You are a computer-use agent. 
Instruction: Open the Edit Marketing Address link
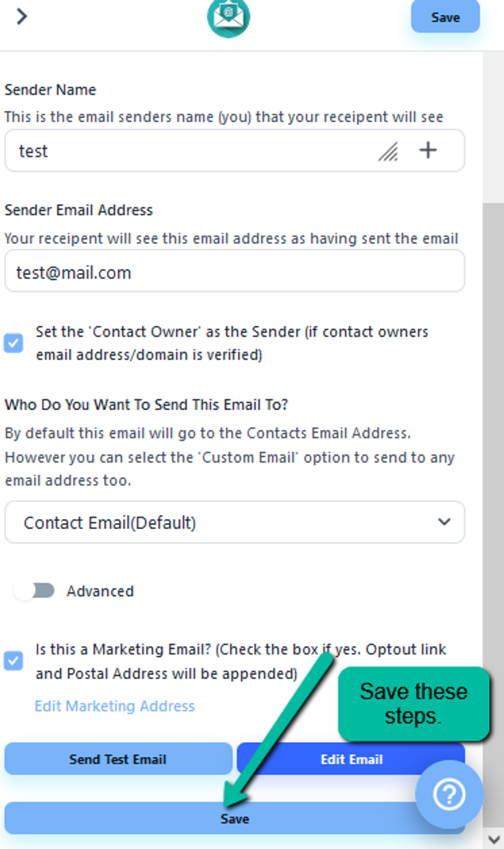click(x=114, y=706)
